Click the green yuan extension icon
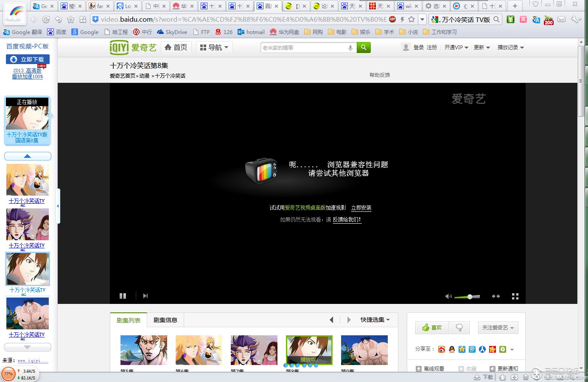588x382 pixels. tap(511, 19)
